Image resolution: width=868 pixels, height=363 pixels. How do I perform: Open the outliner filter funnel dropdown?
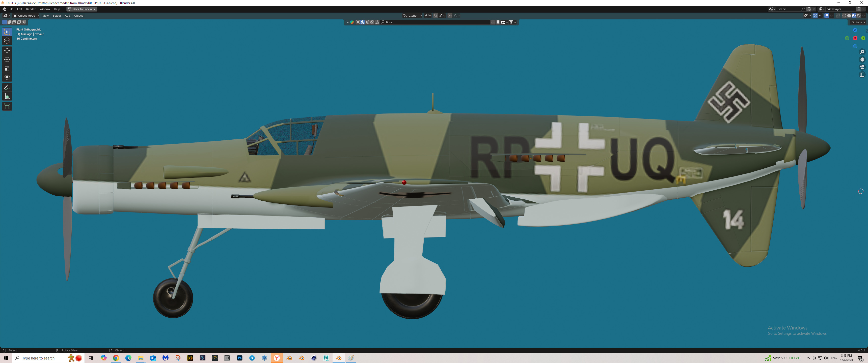coord(512,22)
